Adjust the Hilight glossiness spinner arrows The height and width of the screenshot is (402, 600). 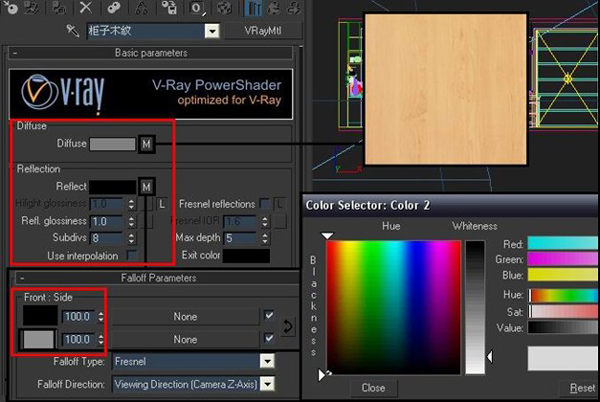pyautogui.click(x=131, y=204)
